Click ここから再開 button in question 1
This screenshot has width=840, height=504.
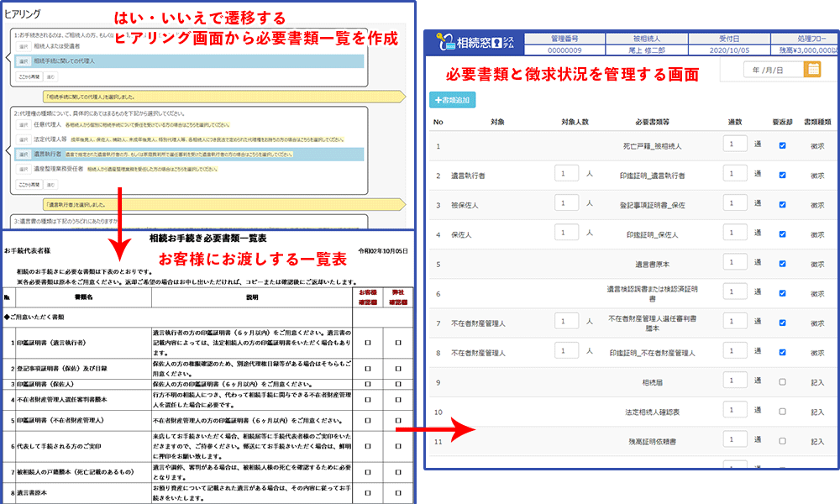coord(29,76)
